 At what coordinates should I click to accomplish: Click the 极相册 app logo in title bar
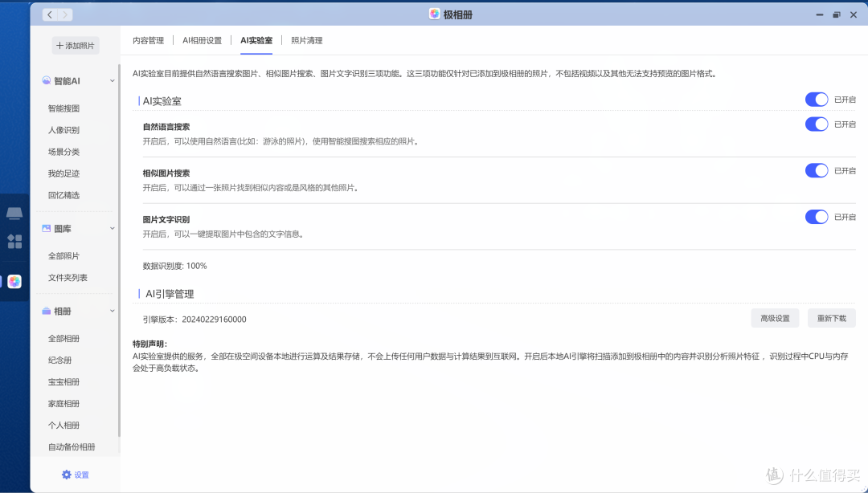(x=435, y=14)
